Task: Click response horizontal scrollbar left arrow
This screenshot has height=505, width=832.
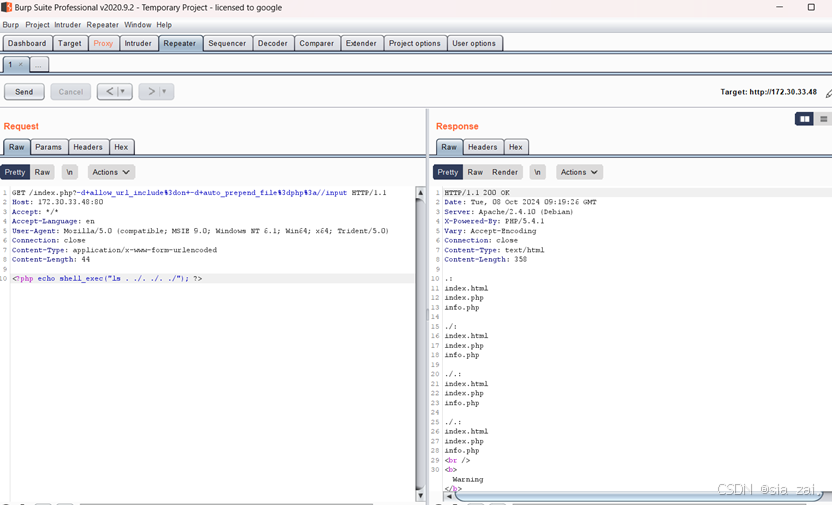Action: click(x=449, y=497)
